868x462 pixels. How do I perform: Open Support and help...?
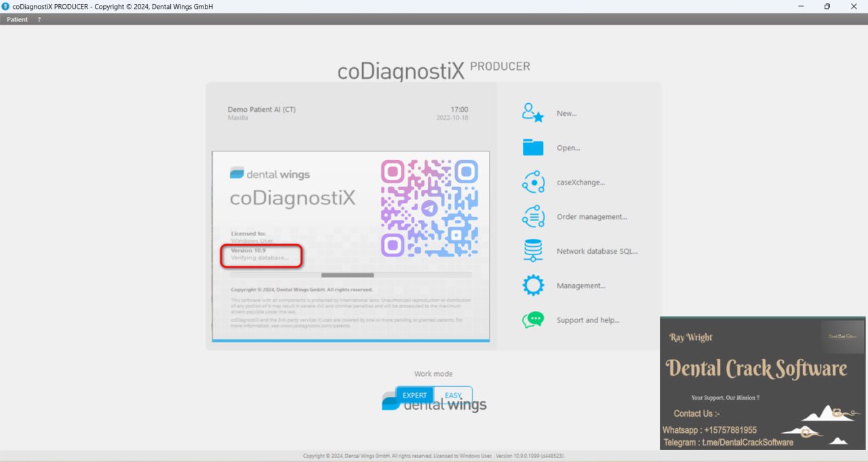pyautogui.click(x=588, y=320)
